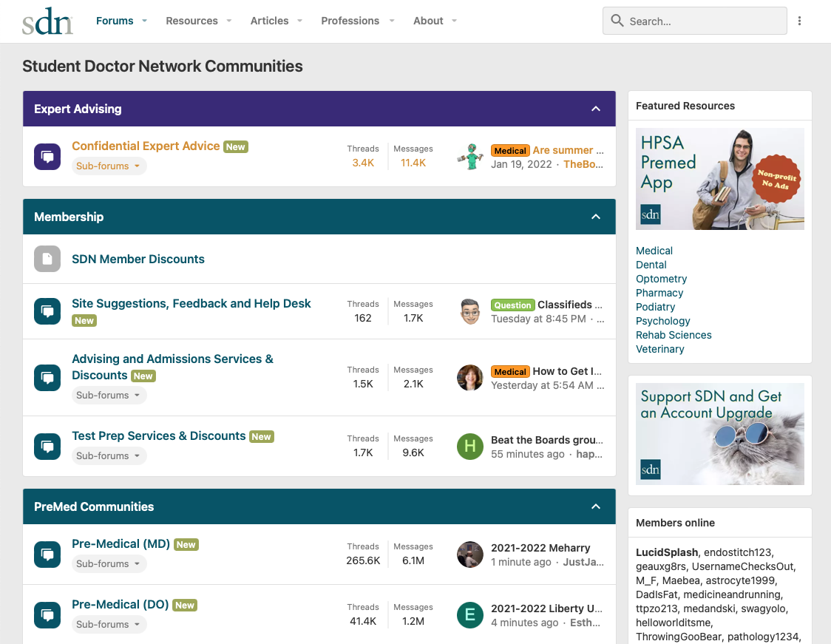Open the LucidSplash member profile
The width and height of the screenshot is (831, 644).
click(667, 552)
